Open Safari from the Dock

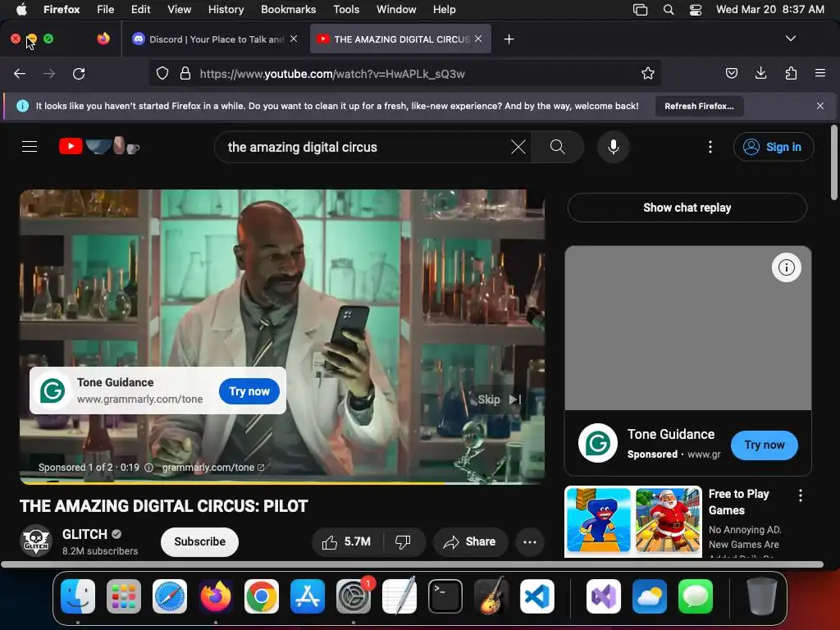click(170, 596)
